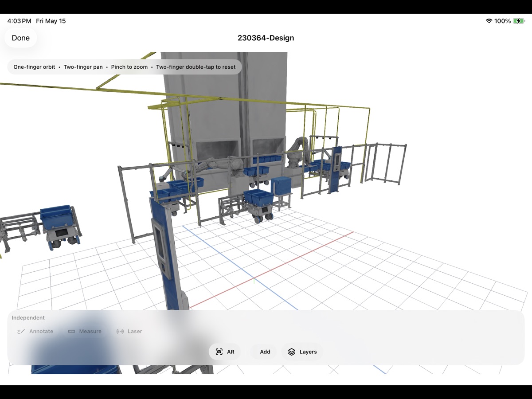Select the Measure tool
The image size is (532, 399).
pyautogui.click(x=85, y=331)
